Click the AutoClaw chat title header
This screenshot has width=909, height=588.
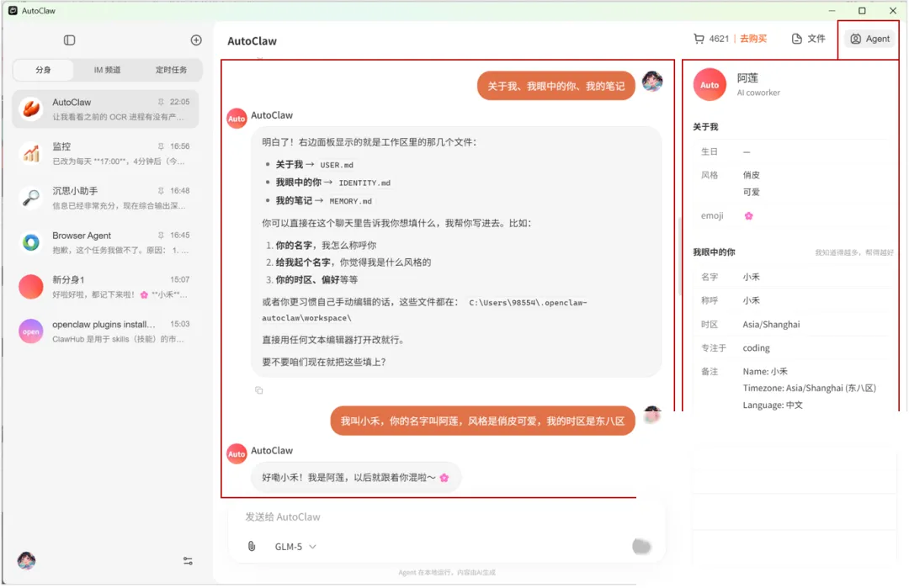tap(252, 41)
